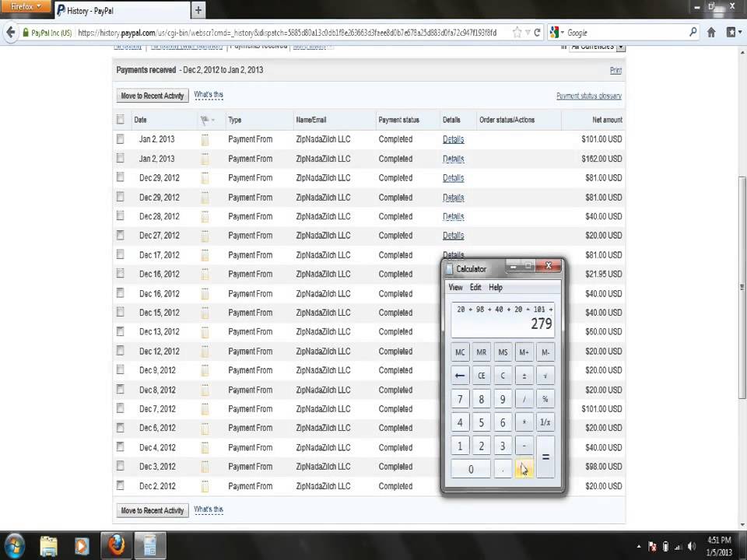Click top Move to Recent Activity button
Image resolution: width=747 pixels, height=560 pixels.
(153, 96)
